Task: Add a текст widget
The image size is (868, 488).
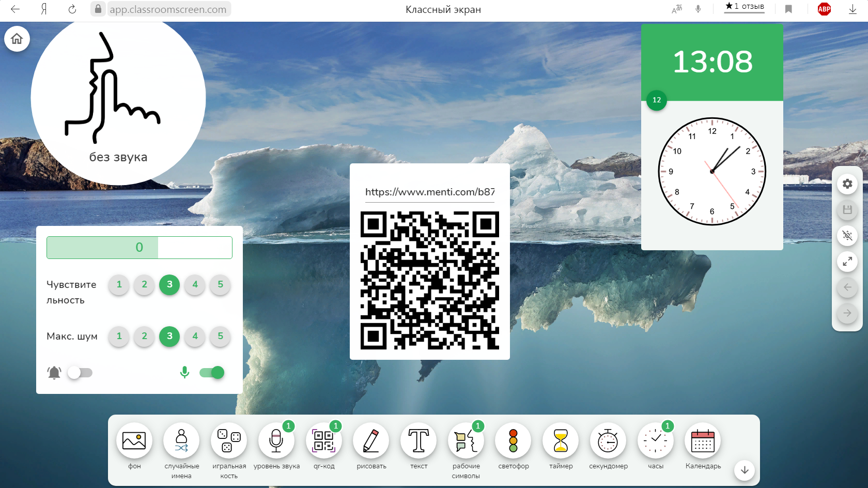Action: pyautogui.click(x=418, y=440)
